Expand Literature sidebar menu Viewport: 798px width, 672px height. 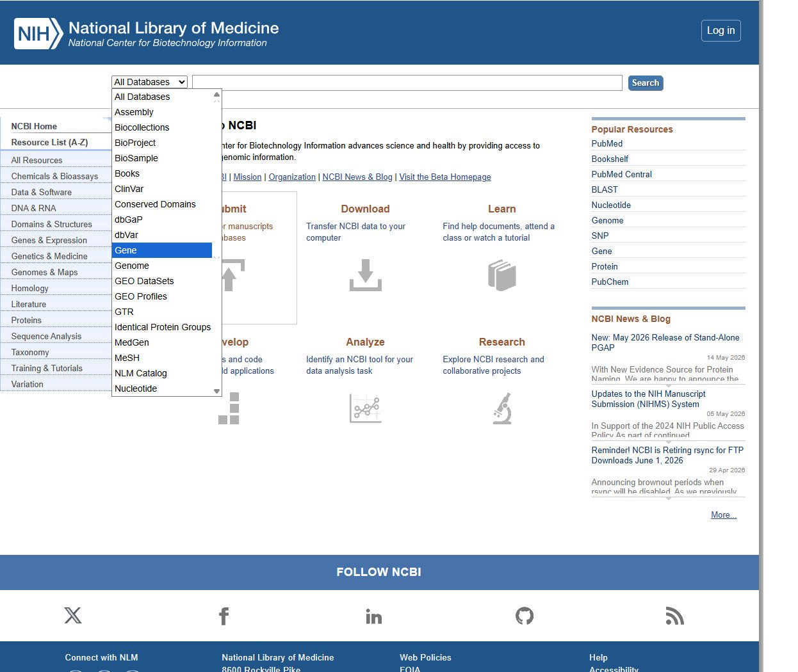[x=55, y=304]
